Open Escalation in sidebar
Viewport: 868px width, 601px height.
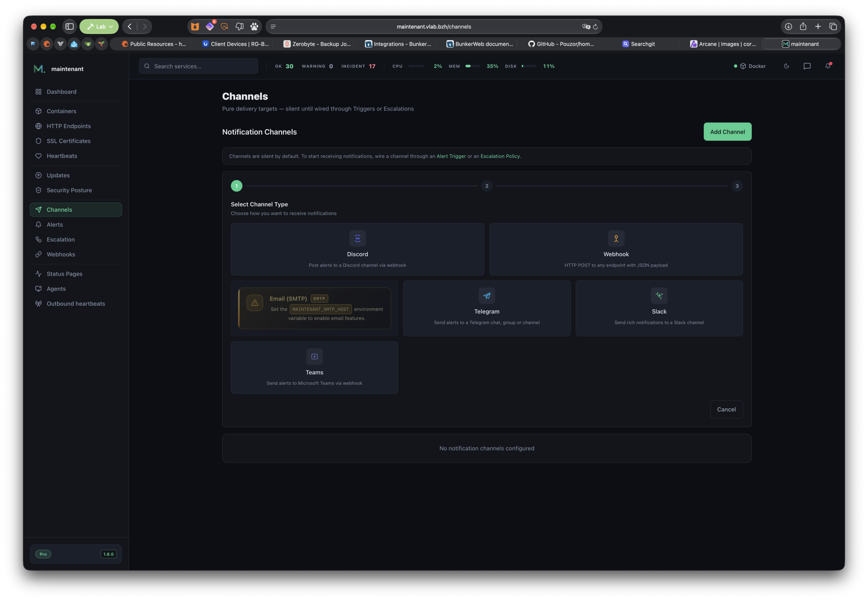click(x=76, y=239)
